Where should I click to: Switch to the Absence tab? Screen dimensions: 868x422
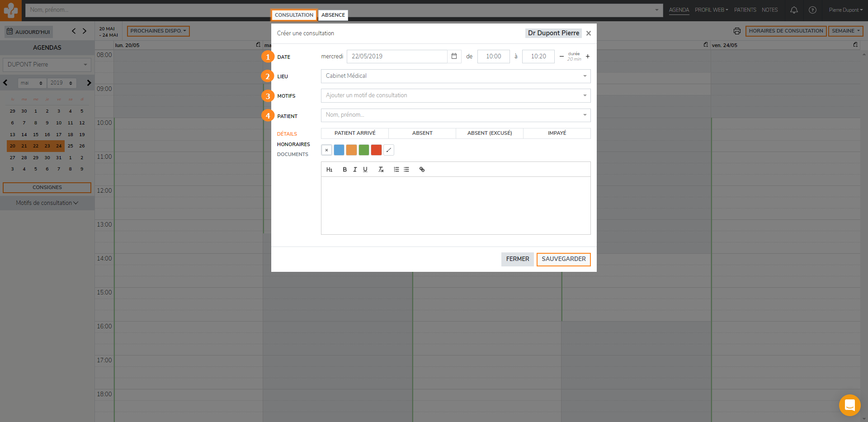(333, 15)
